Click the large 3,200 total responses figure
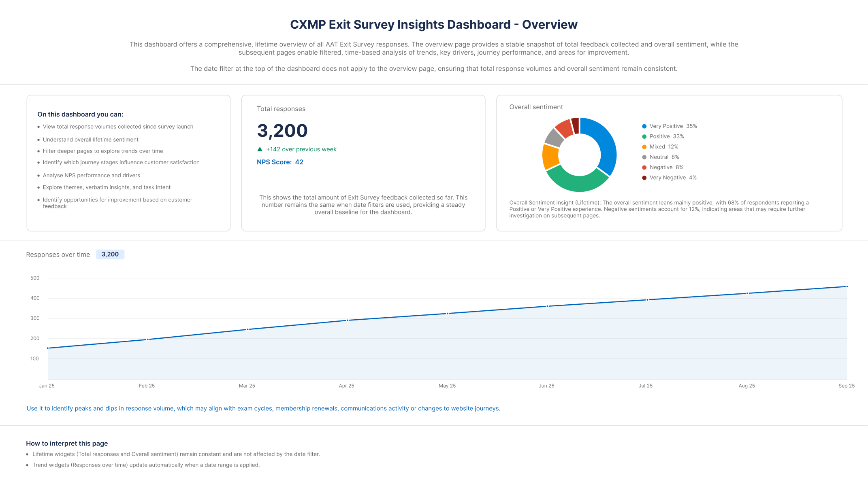Viewport: 868px width, 488px height. click(282, 131)
